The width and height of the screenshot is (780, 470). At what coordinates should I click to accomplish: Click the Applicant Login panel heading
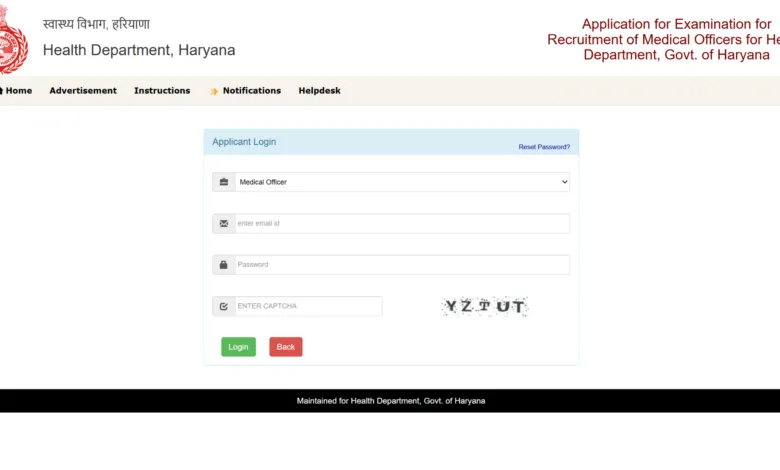pyautogui.click(x=244, y=142)
